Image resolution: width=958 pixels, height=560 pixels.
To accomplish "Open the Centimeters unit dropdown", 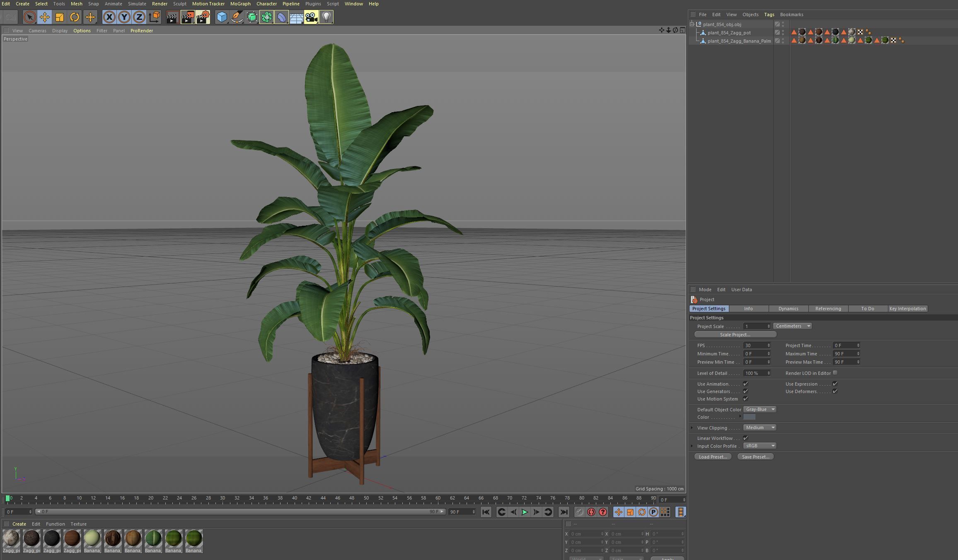I will coord(792,326).
